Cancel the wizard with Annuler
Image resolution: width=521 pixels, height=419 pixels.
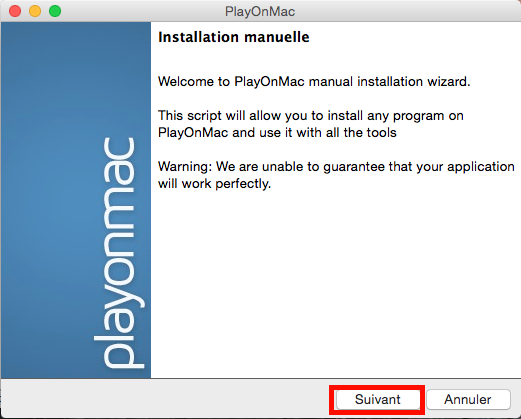coord(468,399)
